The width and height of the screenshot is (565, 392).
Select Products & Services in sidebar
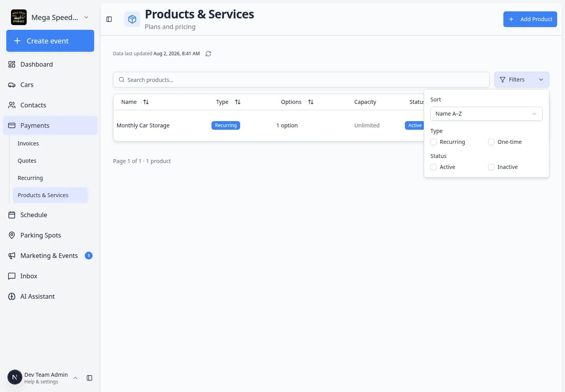(50, 195)
